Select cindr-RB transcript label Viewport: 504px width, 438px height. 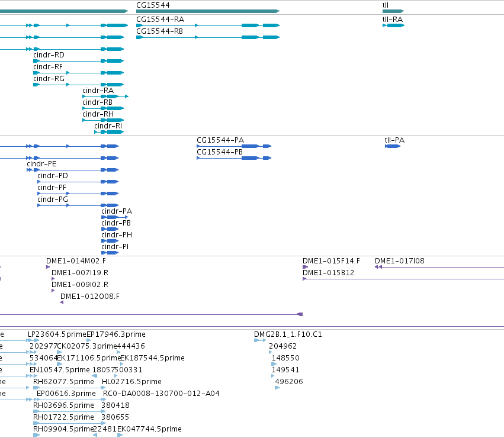coord(97,102)
